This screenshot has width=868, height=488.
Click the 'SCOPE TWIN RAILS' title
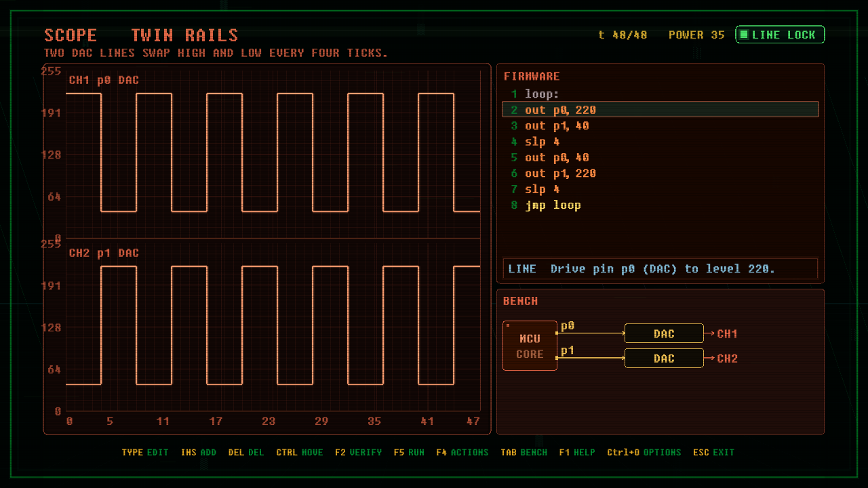tap(141, 35)
